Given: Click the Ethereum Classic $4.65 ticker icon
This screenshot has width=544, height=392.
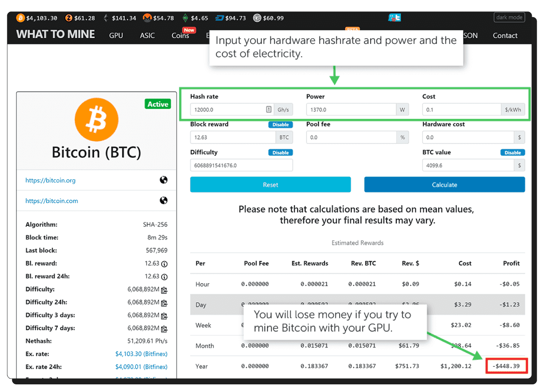Looking at the screenshot, I should [x=185, y=18].
